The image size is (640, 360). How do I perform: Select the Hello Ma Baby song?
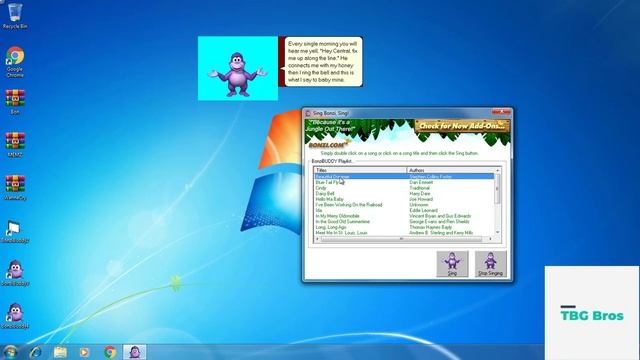click(x=329, y=199)
